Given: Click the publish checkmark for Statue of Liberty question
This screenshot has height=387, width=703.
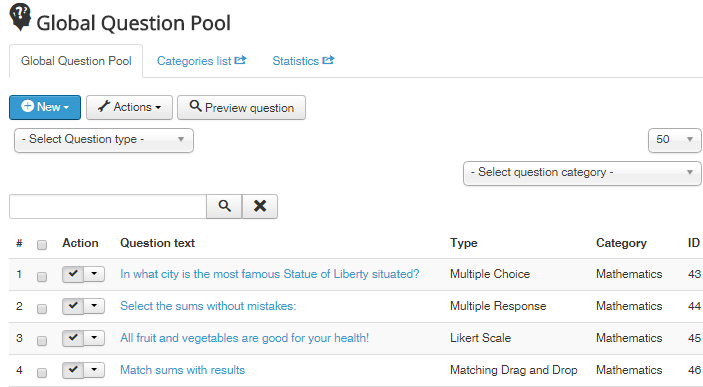Looking at the screenshot, I should [73, 274].
